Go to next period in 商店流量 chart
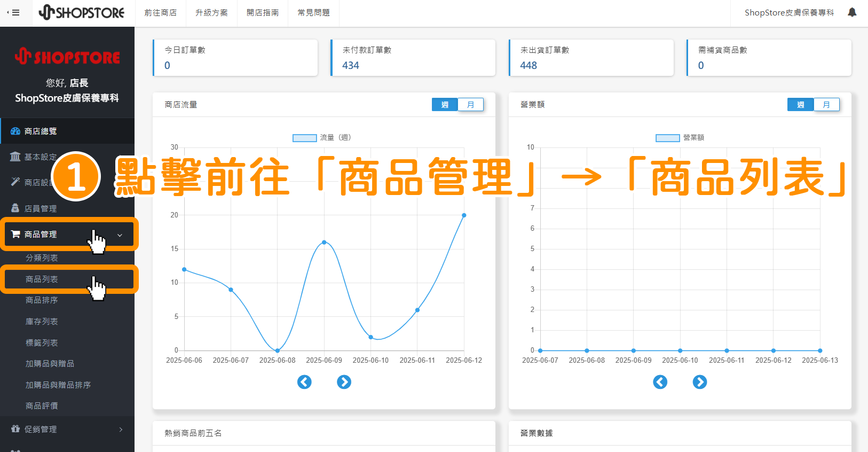Image resolution: width=868 pixels, height=452 pixels. pyautogui.click(x=344, y=382)
